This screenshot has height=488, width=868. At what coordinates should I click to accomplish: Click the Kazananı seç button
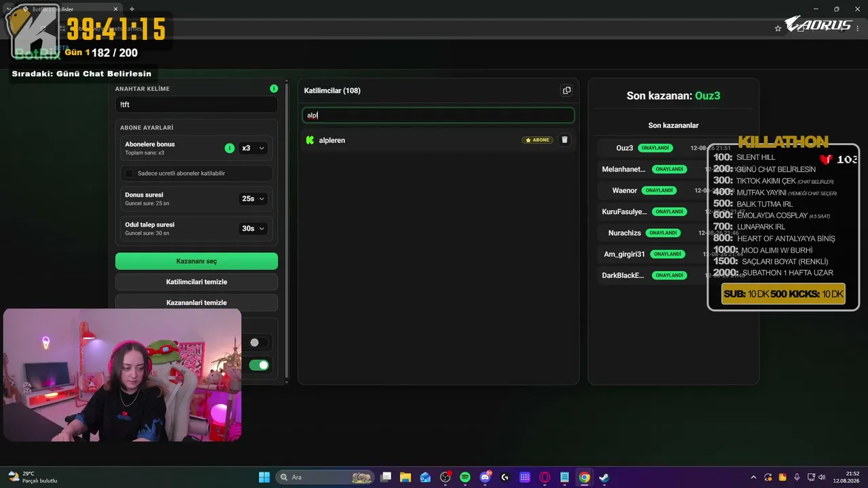click(x=197, y=261)
